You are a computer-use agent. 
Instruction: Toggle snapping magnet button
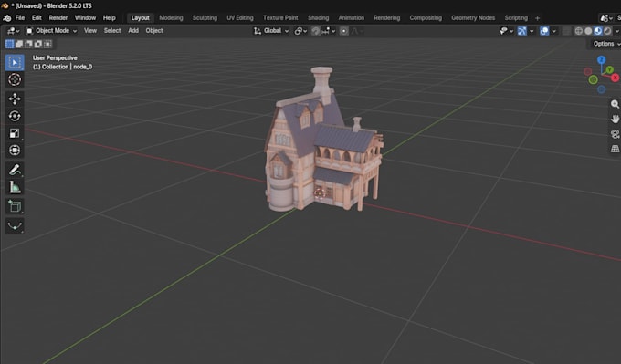point(315,31)
